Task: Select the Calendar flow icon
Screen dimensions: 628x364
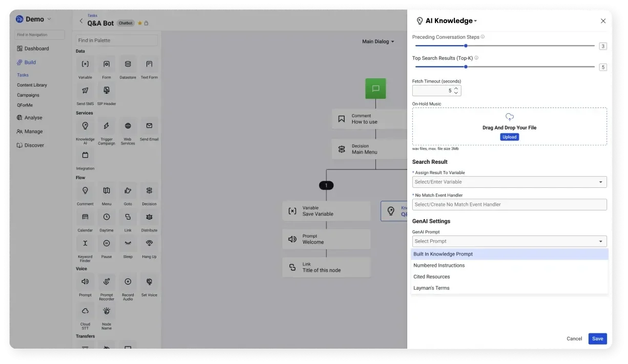Action: (x=85, y=217)
